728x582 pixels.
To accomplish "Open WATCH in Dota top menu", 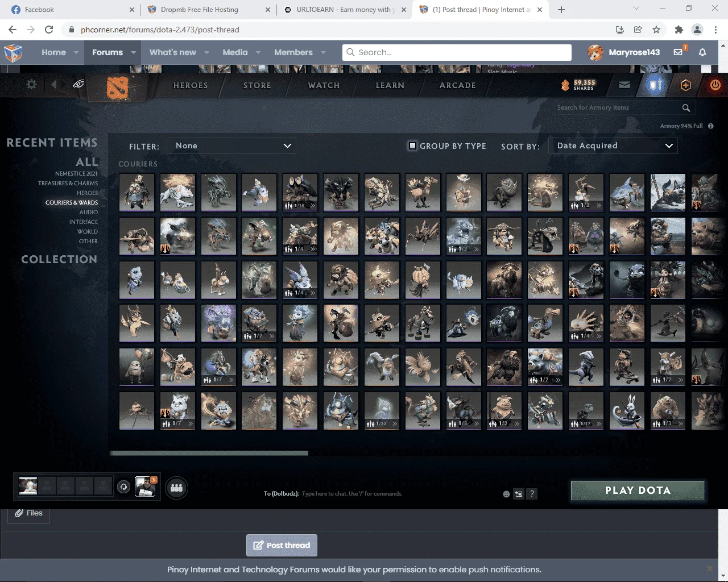I will pyautogui.click(x=324, y=85).
